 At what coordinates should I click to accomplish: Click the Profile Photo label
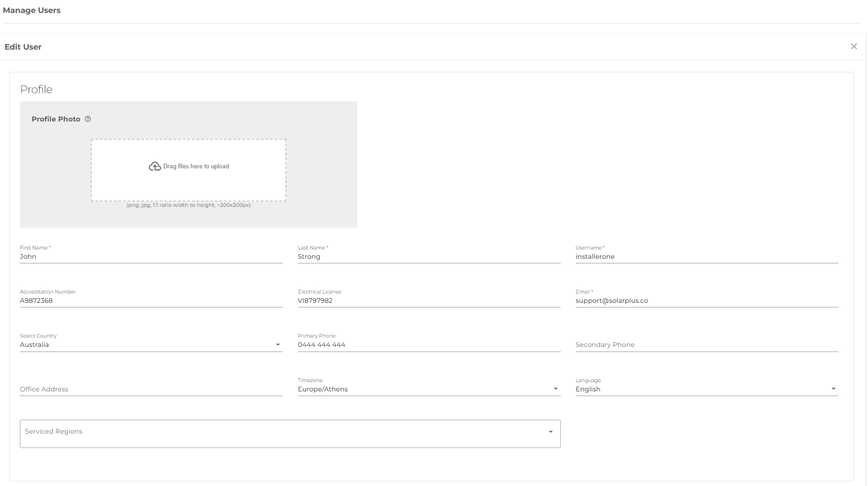pos(56,119)
